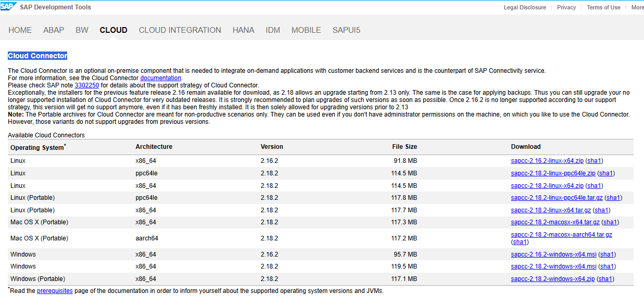644x306 pixels.
Task: Go to the SAPUI5 tab
Action: 347,30
